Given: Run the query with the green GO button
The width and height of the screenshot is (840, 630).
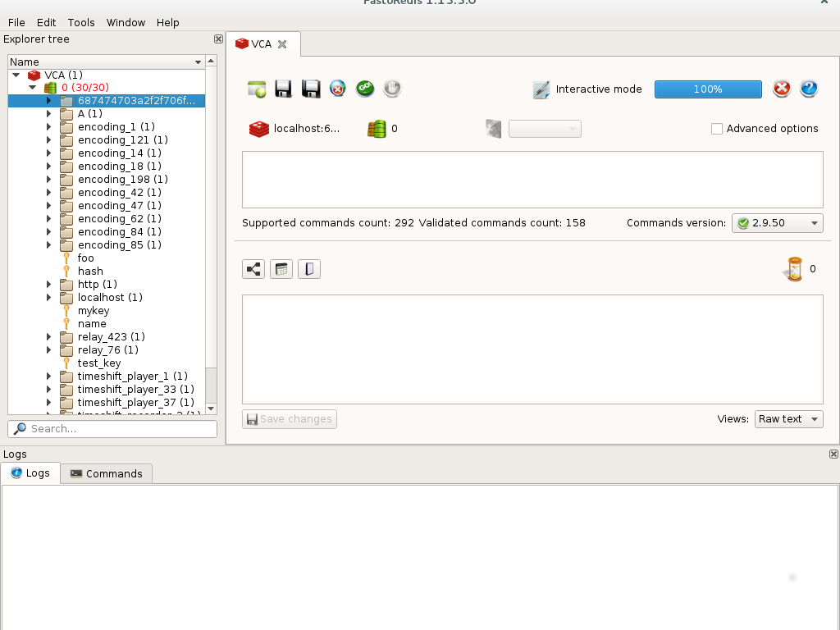Looking at the screenshot, I should tap(365, 89).
